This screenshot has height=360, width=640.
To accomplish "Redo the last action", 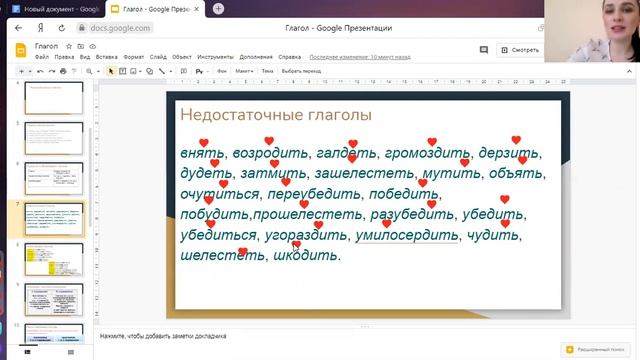I will pos(51,71).
